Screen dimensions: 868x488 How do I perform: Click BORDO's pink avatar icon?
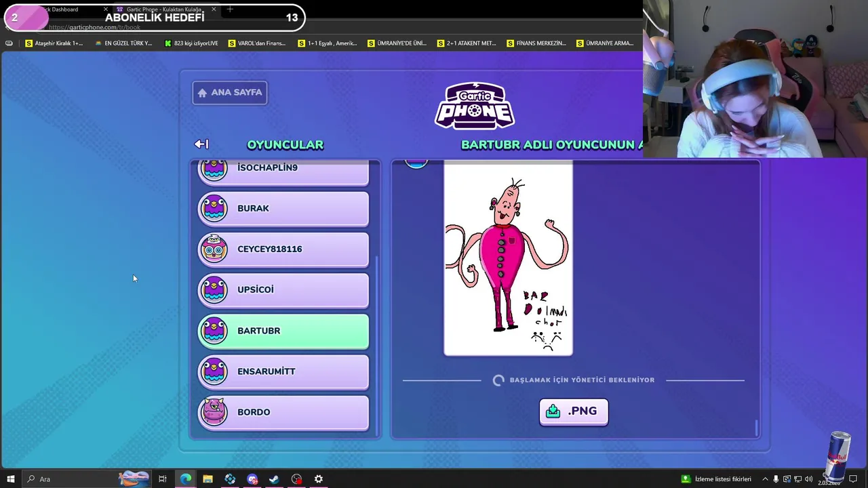[x=214, y=412]
